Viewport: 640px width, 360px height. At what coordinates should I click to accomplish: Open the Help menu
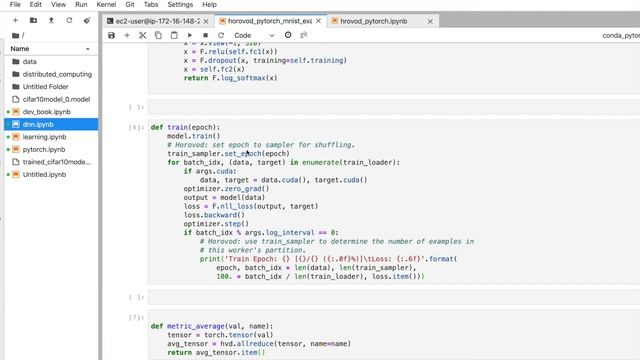[209, 4]
